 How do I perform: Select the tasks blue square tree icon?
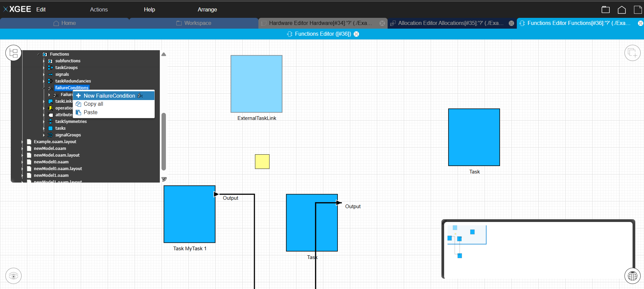(50, 128)
